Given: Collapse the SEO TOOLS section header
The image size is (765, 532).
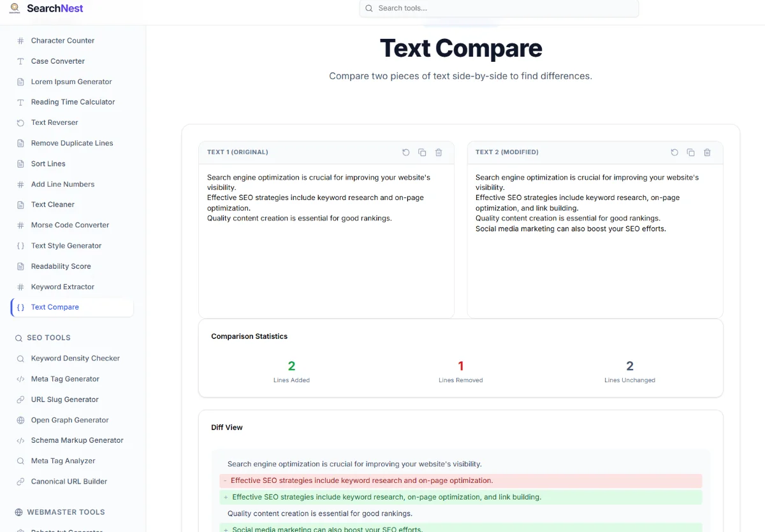Looking at the screenshot, I should click(x=43, y=338).
